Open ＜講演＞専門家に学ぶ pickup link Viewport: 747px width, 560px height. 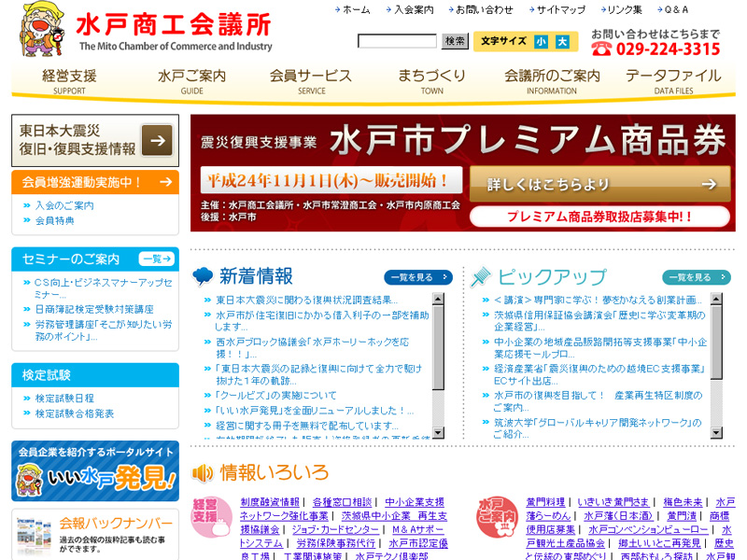(598, 300)
